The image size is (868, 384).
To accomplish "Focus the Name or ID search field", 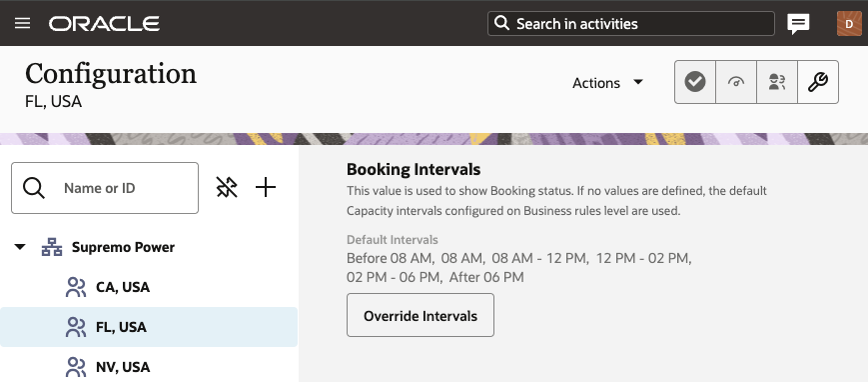I will pyautogui.click(x=105, y=188).
